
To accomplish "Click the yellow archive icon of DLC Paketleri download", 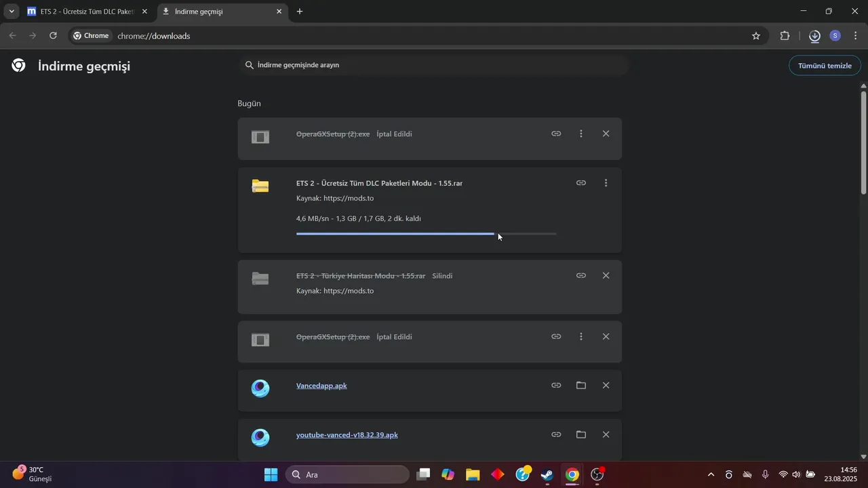I will coord(260,186).
